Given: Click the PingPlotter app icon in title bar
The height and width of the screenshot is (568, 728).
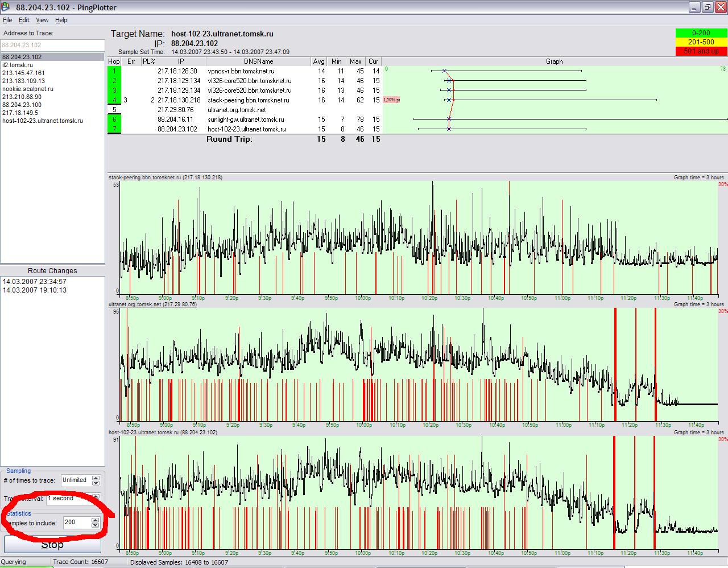Looking at the screenshot, I should [6, 7].
